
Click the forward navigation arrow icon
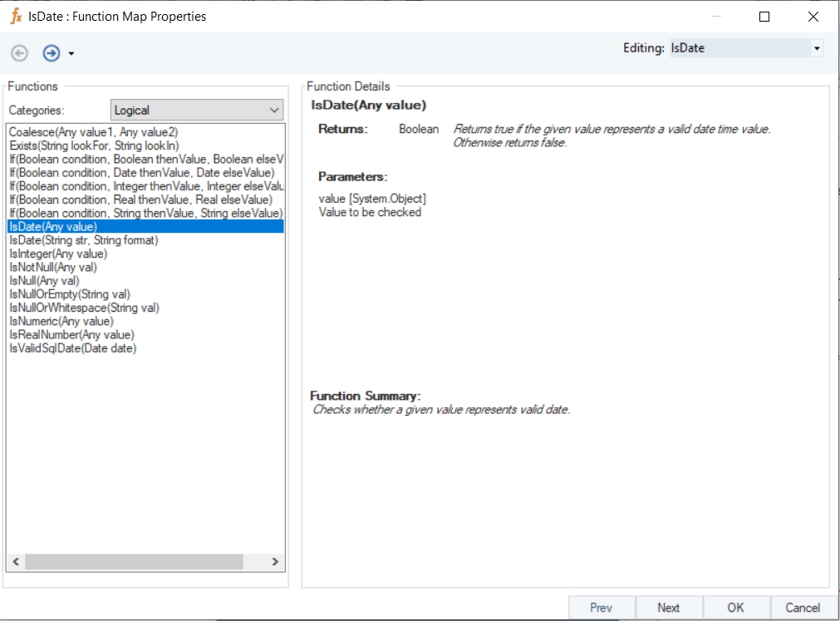tap(52, 53)
